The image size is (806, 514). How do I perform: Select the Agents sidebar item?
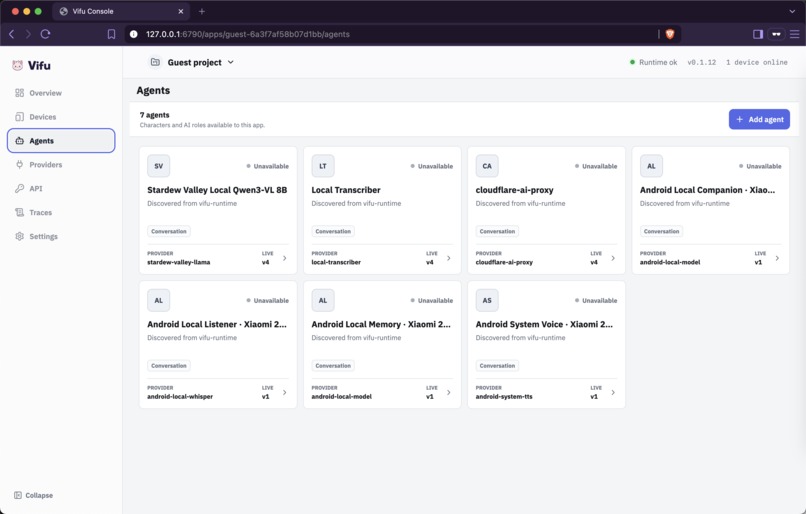(61, 141)
